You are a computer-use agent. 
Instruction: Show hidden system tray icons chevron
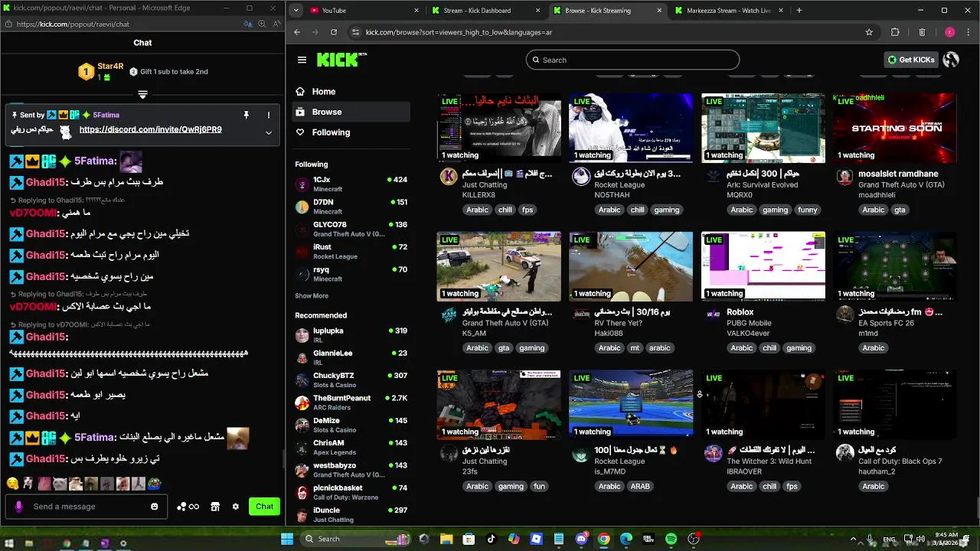point(853,540)
